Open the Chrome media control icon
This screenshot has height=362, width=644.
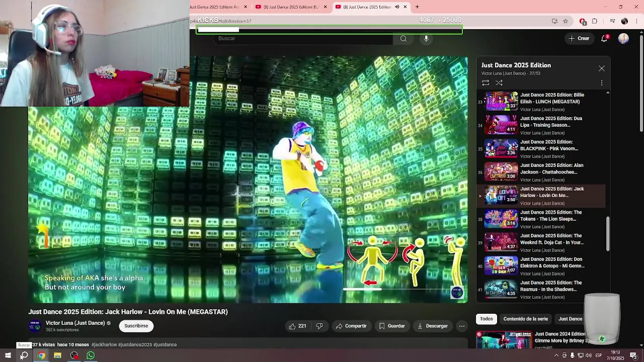pyautogui.click(x=612, y=21)
